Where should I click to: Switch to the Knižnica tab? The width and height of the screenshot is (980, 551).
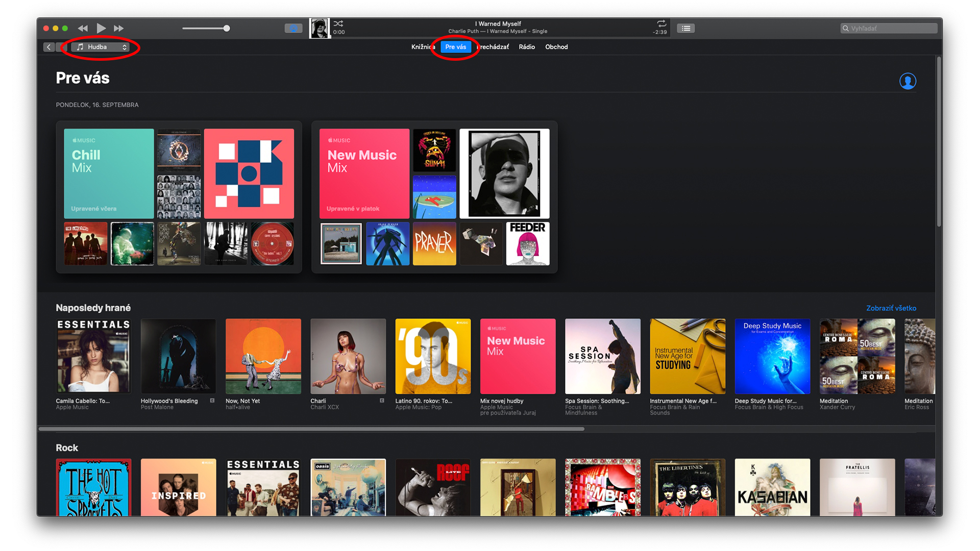click(423, 47)
